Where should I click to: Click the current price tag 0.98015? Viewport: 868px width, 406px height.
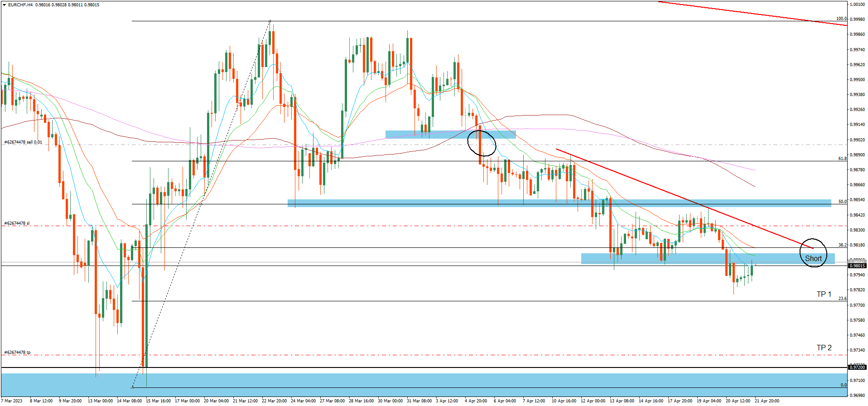click(x=857, y=266)
